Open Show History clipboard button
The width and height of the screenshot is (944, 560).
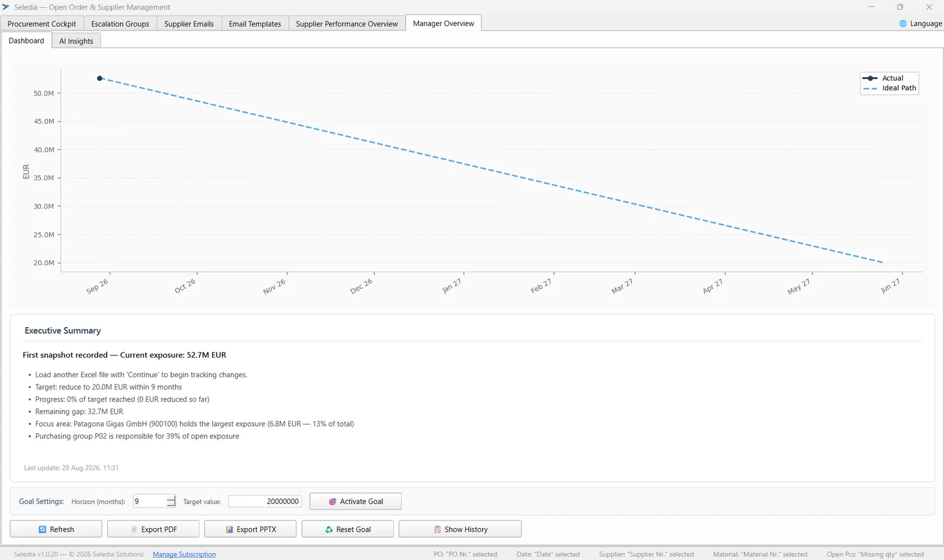point(460,529)
